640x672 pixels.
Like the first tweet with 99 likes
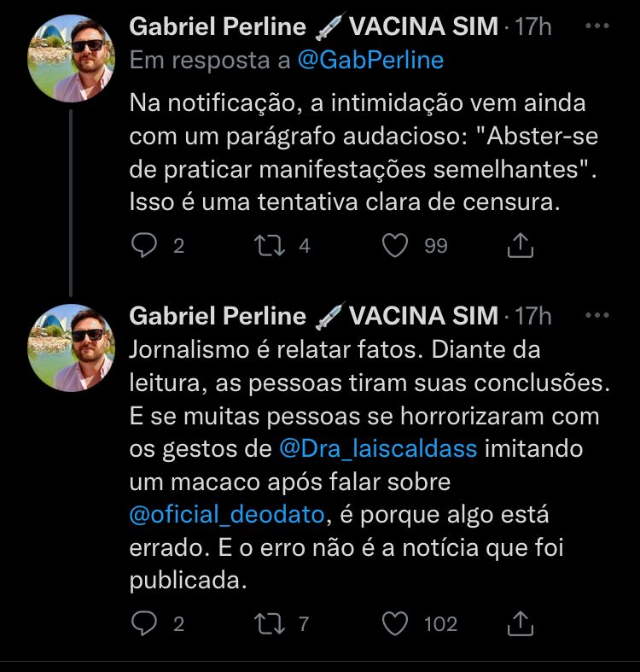(394, 246)
